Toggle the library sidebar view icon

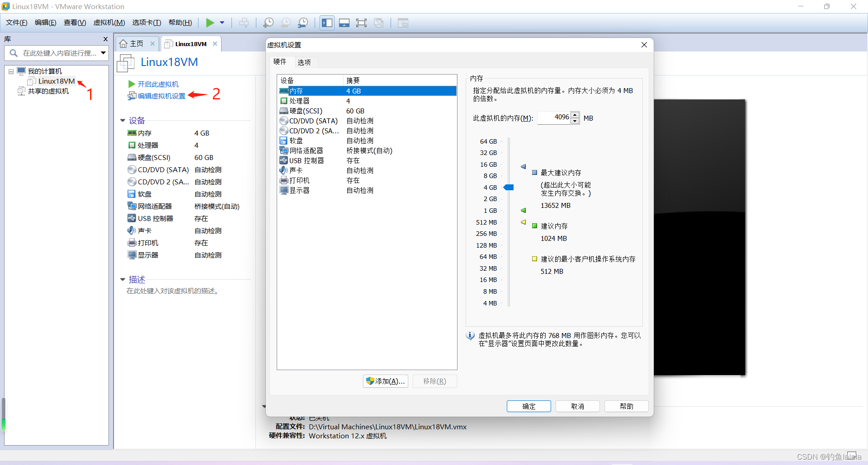[327, 23]
